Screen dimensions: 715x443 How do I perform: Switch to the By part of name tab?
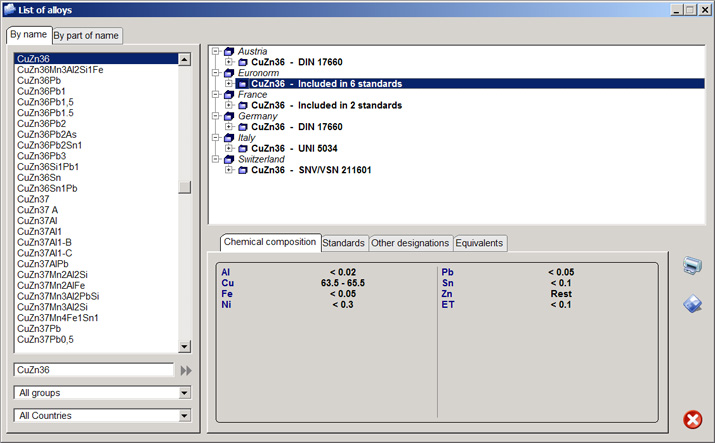(86, 36)
